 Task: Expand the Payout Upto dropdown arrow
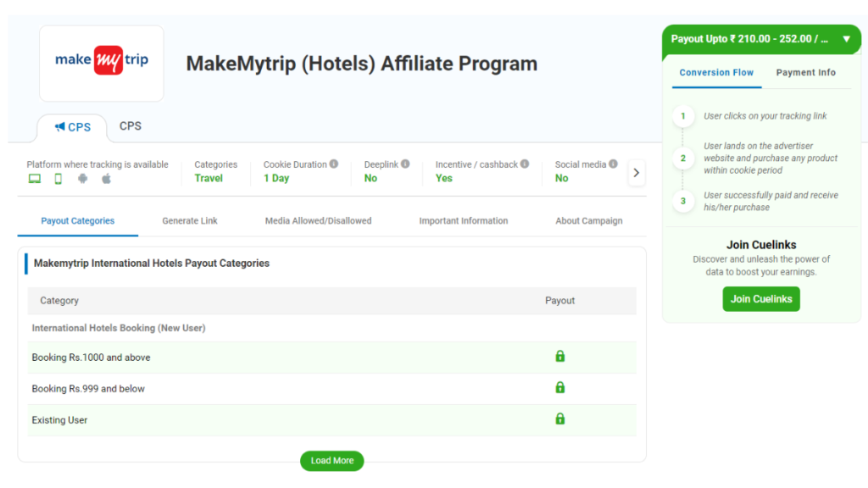point(847,39)
